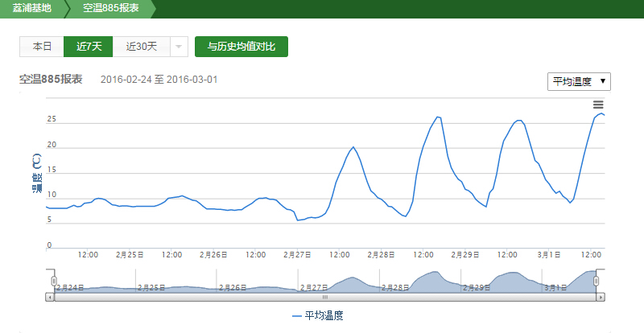Screen dimensions: 644x333
Task: Switch to 近7天 time range
Action: (x=89, y=47)
